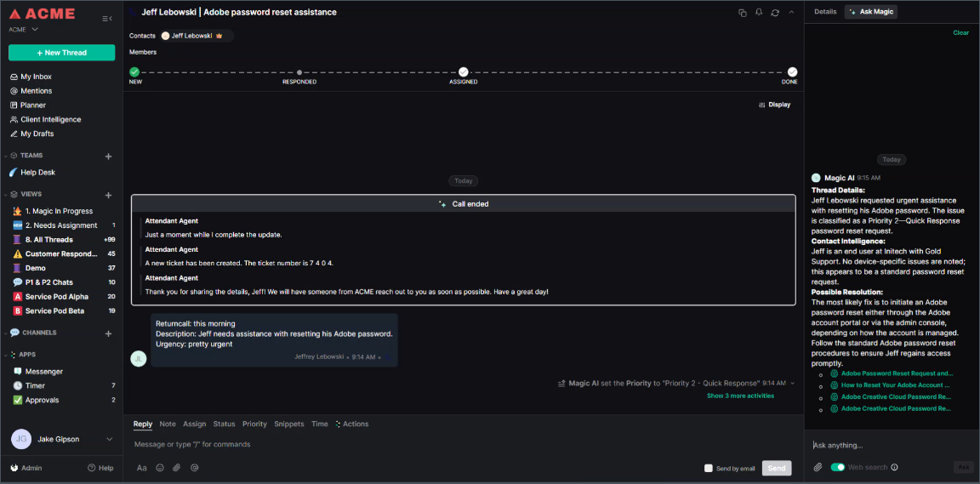Click the Jeff Lebowski contact chip
Viewport: 980px width, 484px height.
tap(197, 36)
